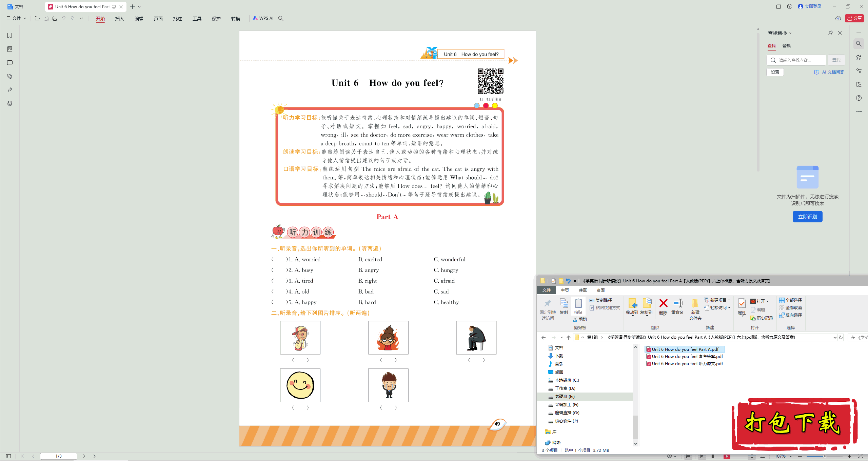Image resolution: width=868 pixels, height=461 pixels.
Task: Click the help question mark icon in right strip
Action: pos(859,98)
